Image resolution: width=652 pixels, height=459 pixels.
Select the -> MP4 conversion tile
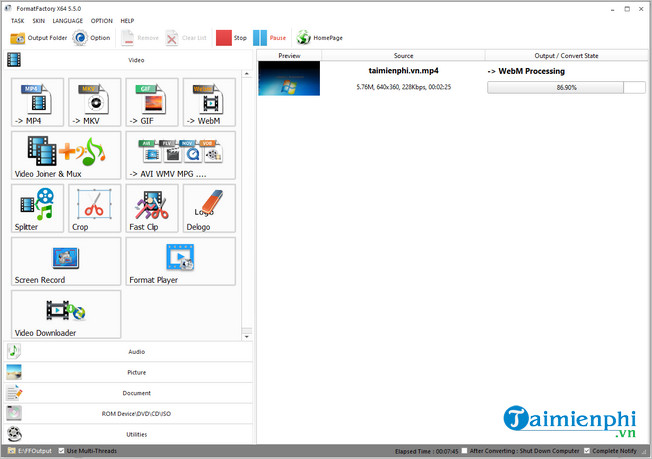click(37, 102)
